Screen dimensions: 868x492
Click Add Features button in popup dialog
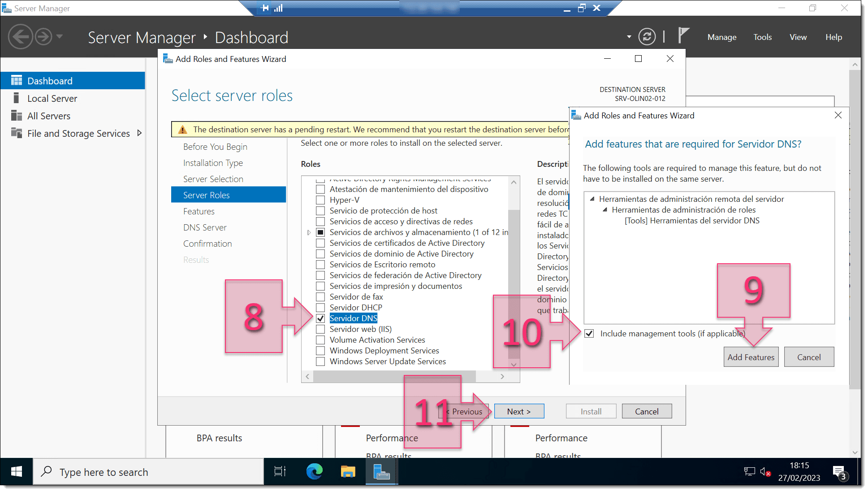coord(751,357)
